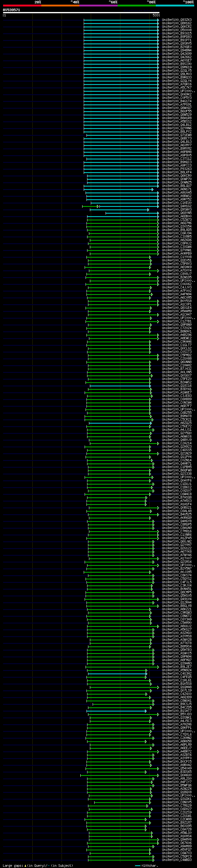Open hit UniRef100_Q9SRV5
The width and height of the screenshot is (197, 868).
(x=177, y=43)
